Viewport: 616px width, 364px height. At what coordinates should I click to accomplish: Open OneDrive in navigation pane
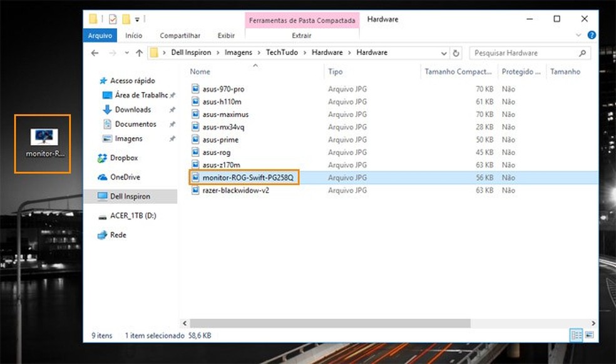coord(125,177)
